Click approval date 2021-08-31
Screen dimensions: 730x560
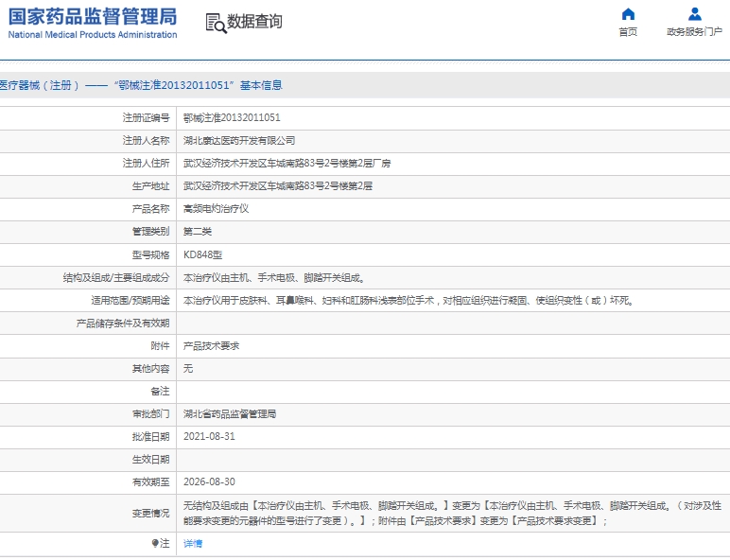tap(209, 436)
